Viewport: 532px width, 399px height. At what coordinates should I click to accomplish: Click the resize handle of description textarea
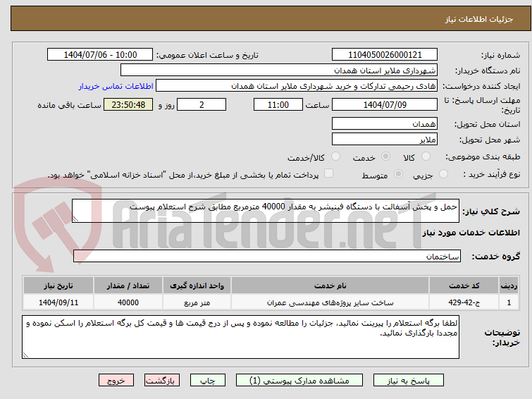point(75,219)
